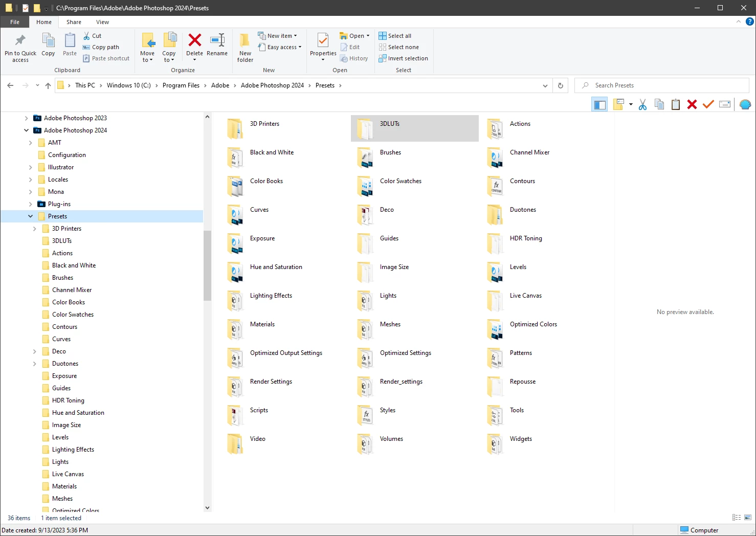
Task: Click Program Files in the breadcrumb
Action: click(181, 85)
